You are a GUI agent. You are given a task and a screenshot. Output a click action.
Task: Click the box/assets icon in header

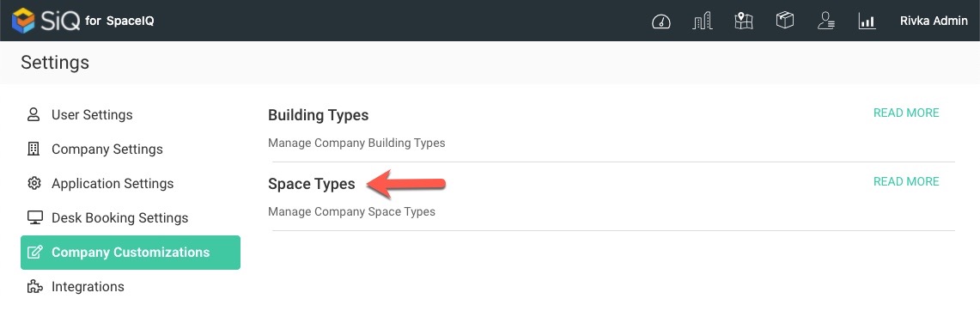(784, 21)
